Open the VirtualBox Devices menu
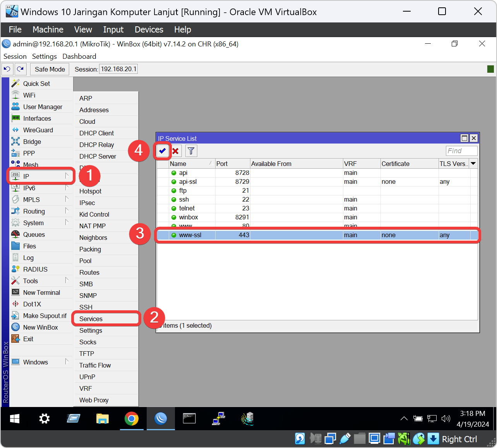This screenshot has height=448, width=497. click(x=149, y=29)
